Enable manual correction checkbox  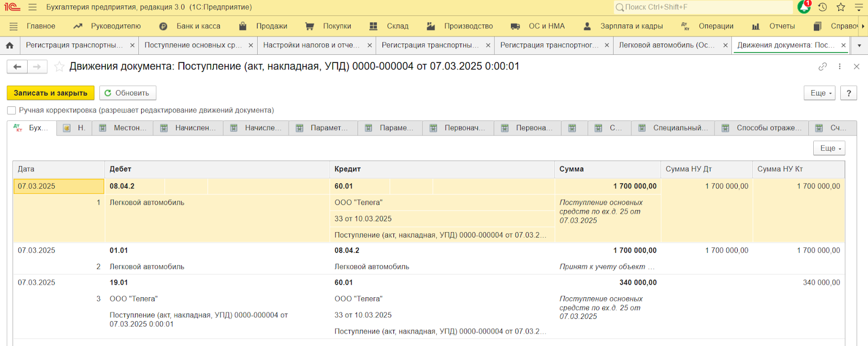coord(11,110)
